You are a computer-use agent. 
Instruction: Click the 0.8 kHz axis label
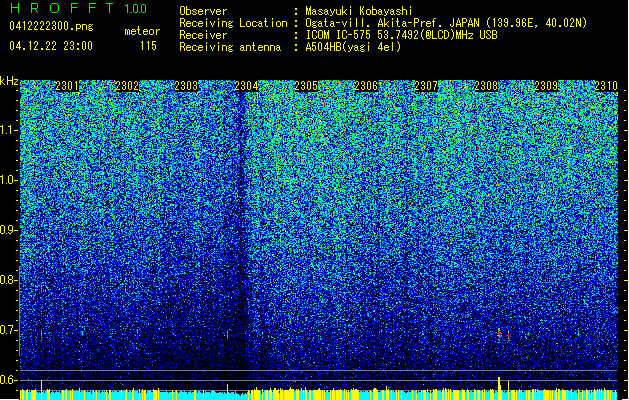[x=8, y=280]
